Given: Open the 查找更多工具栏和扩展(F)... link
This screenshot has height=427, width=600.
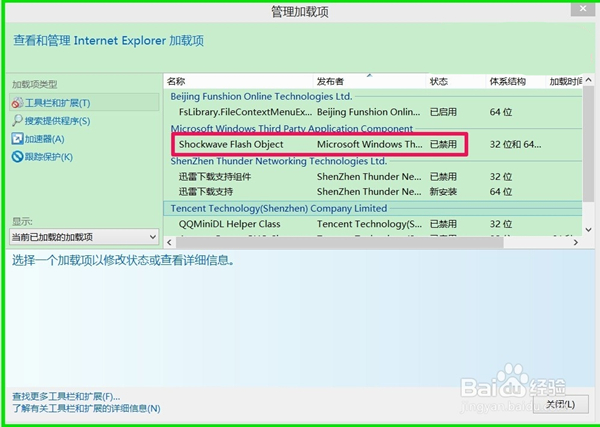Looking at the screenshot, I should pyautogui.click(x=66, y=396).
